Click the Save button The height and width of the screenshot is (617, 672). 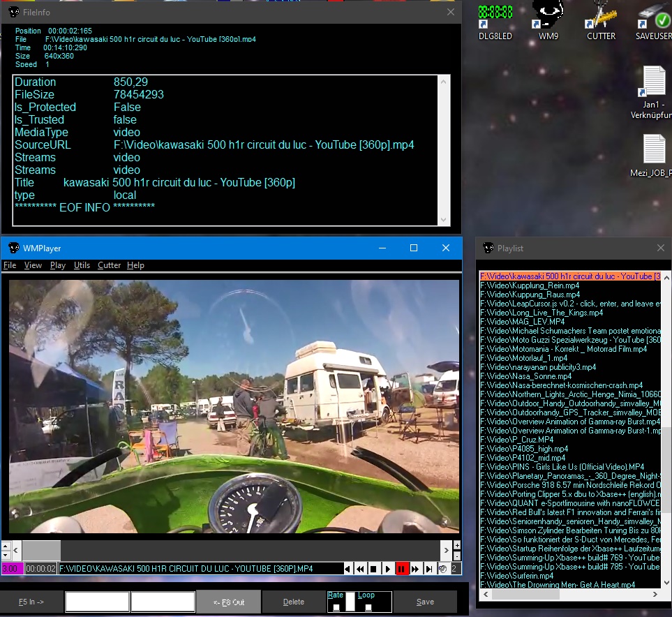tap(425, 602)
